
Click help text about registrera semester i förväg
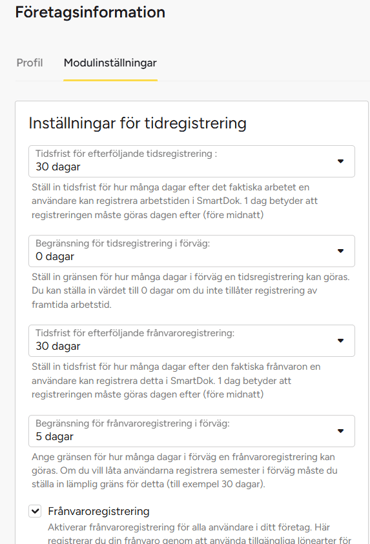tap(184, 470)
